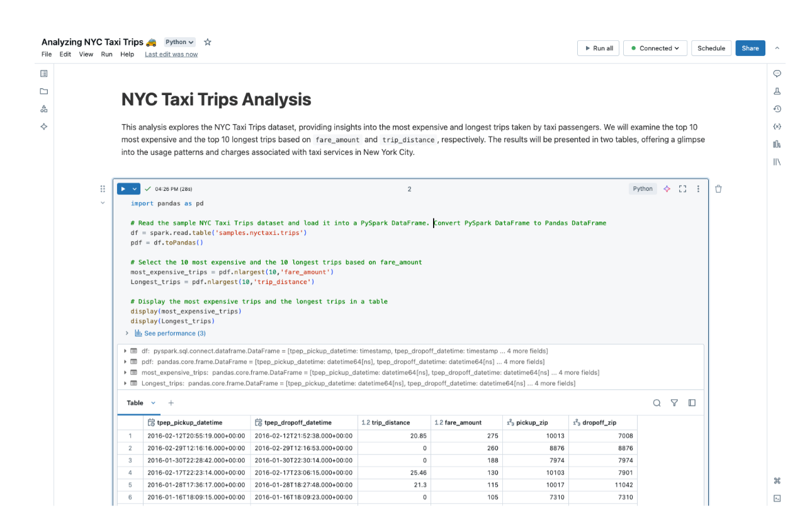Delete the cell with trash icon
The image size is (812, 527).
[718, 189]
